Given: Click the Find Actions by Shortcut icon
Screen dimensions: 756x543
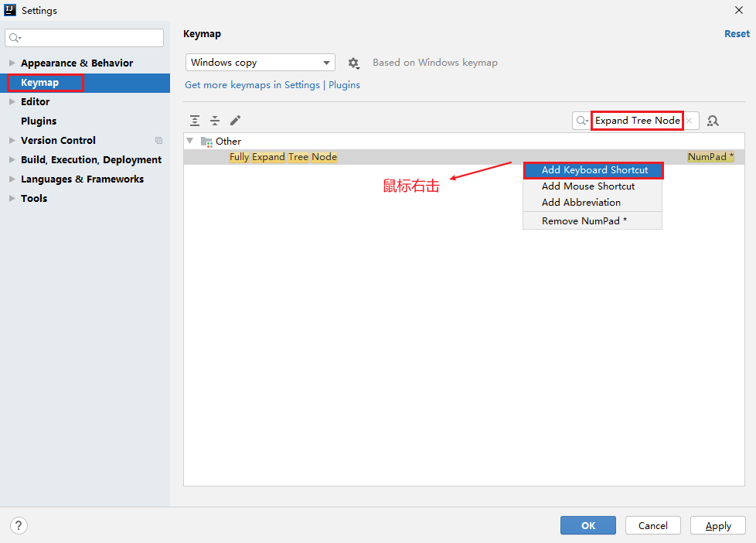Looking at the screenshot, I should click(713, 121).
